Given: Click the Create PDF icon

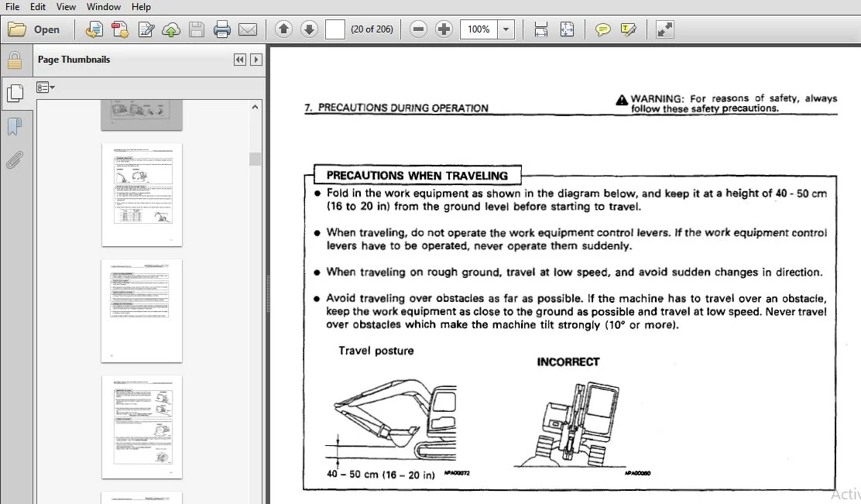Looking at the screenshot, I should pos(94,29).
